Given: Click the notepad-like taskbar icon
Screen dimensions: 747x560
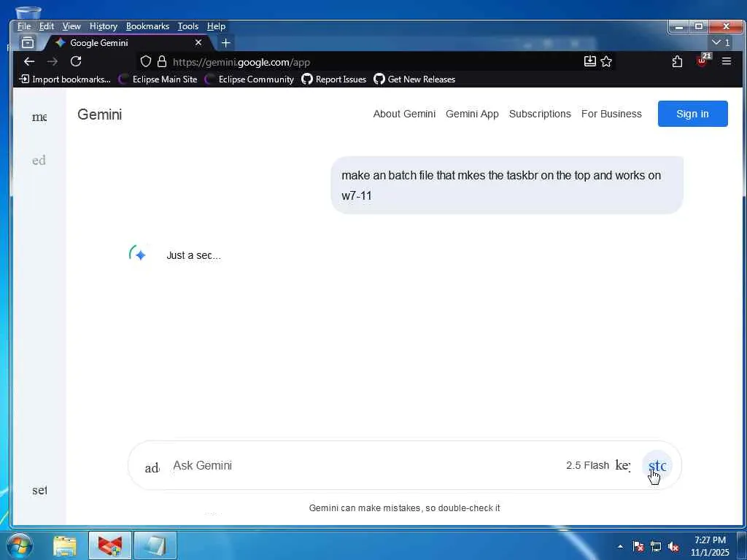Looking at the screenshot, I should click(155, 545).
